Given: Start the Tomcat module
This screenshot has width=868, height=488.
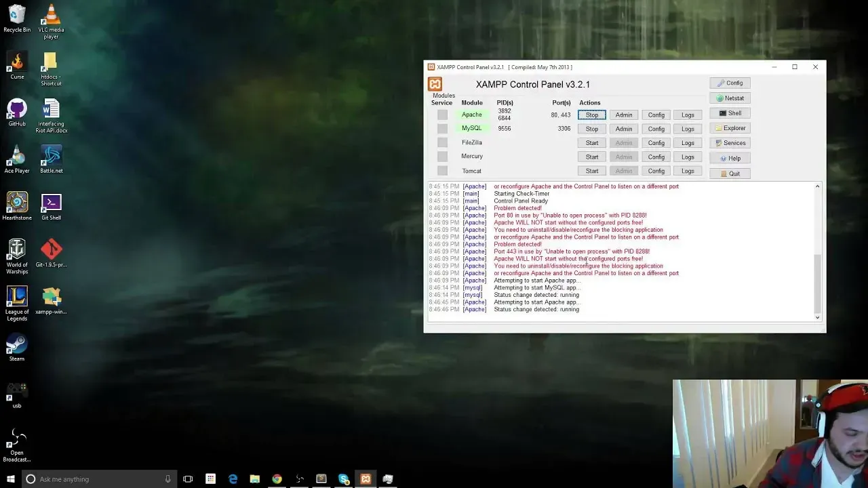Looking at the screenshot, I should point(592,171).
